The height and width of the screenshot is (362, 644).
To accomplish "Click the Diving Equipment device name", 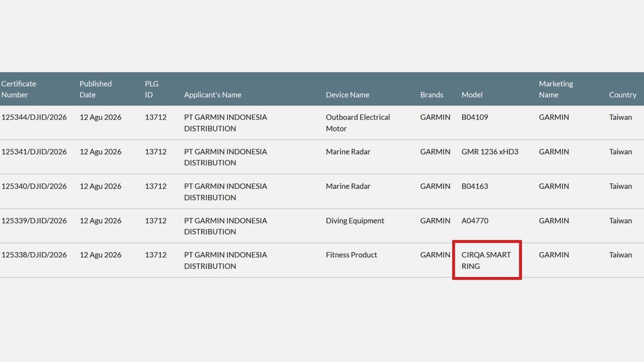I will click(x=355, y=221).
